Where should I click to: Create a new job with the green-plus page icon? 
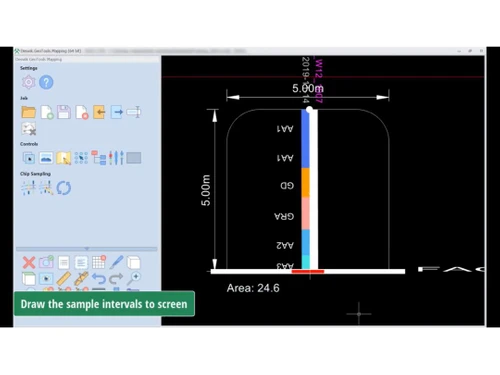tap(47, 112)
